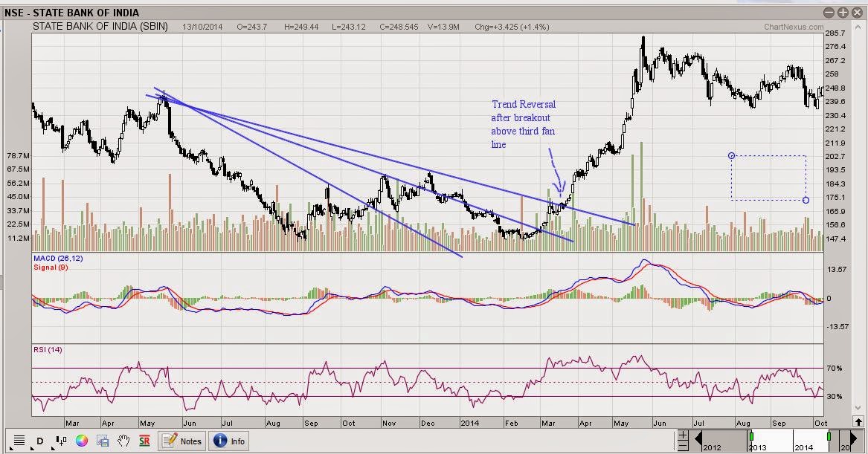Open the indicator list menu icon
The width and height of the screenshot is (868, 454).
click(x=19, y=441)
